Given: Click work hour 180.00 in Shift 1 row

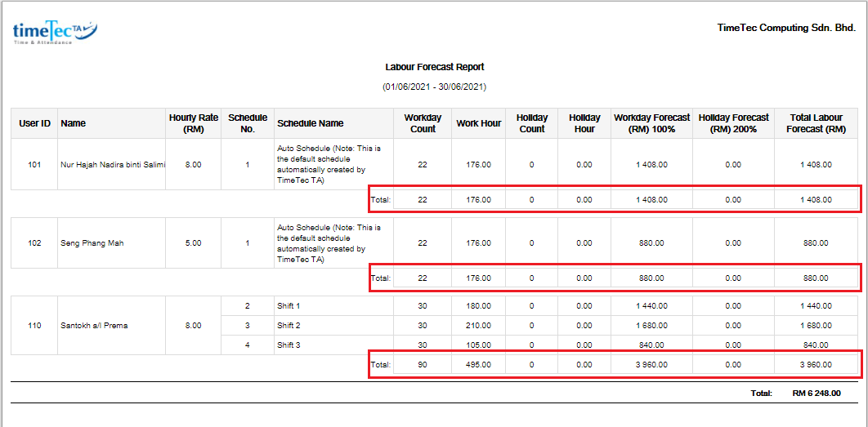Looking at the screenshot, I should pyautogui.click(x=478, y=305).
